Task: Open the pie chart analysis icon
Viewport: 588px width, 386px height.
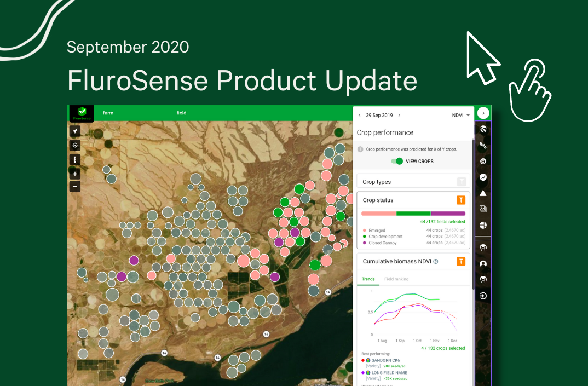Action: pyautogui.click(x=482, y=224)
